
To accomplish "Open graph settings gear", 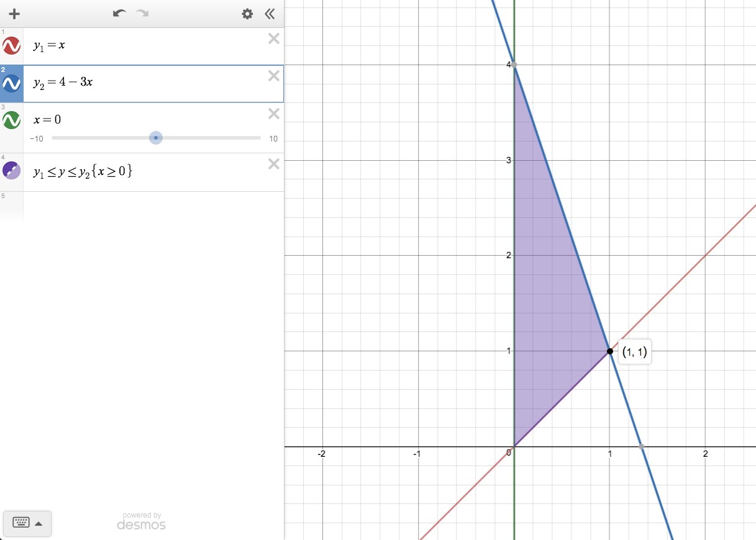I will (x=247, y=14).
